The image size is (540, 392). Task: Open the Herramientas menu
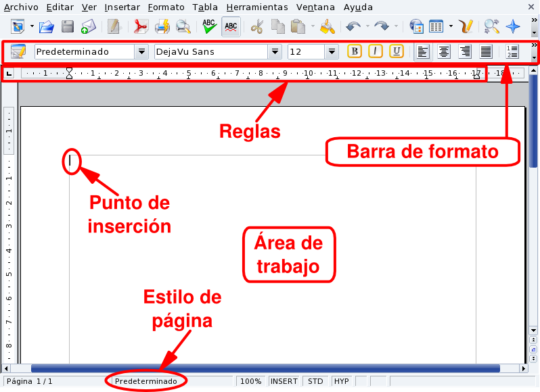click(x=257, y=7)
